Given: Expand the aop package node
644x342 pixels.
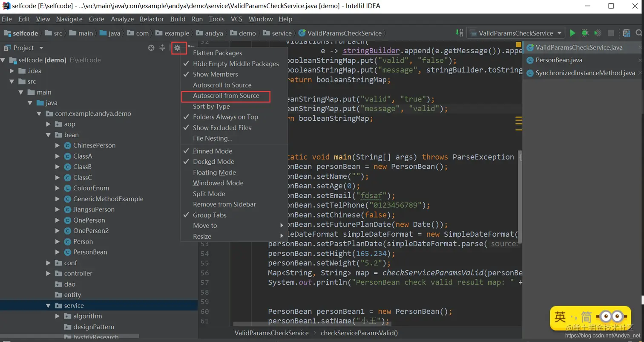Looking at the screenshot, I should pyautogui.click(x=48, y=124).
